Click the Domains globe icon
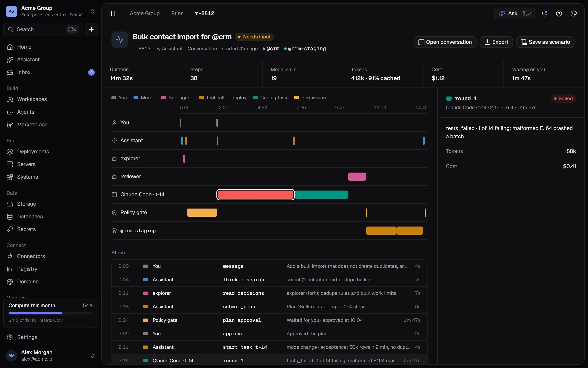Viewport: 588px width, 368px height. point(10,282)
